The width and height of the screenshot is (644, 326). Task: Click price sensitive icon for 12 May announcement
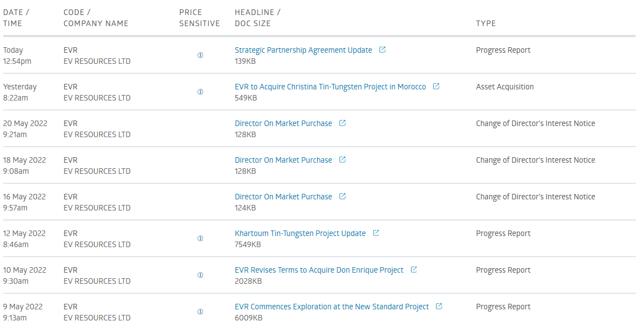pyautogui.click(x=200, y=238)
